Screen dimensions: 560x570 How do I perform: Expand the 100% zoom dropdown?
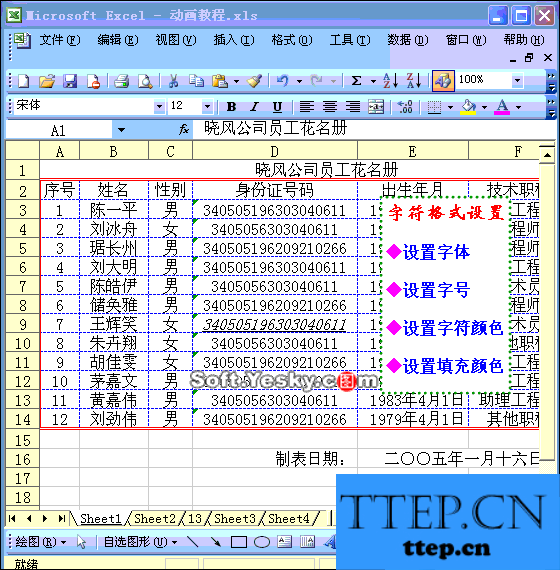[517, 80]
